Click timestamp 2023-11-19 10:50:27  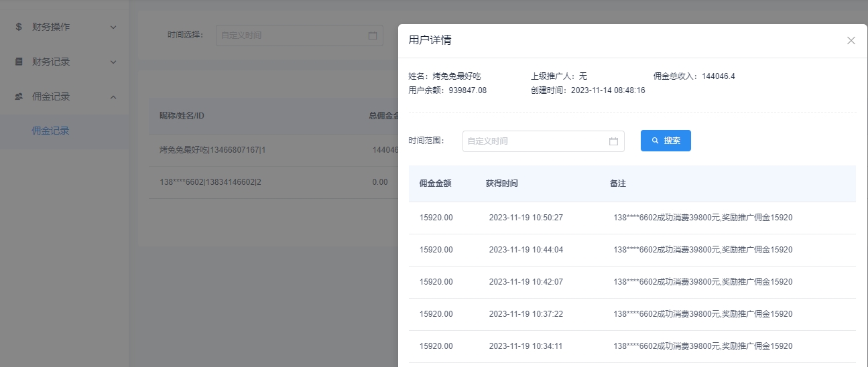point(526,218)
